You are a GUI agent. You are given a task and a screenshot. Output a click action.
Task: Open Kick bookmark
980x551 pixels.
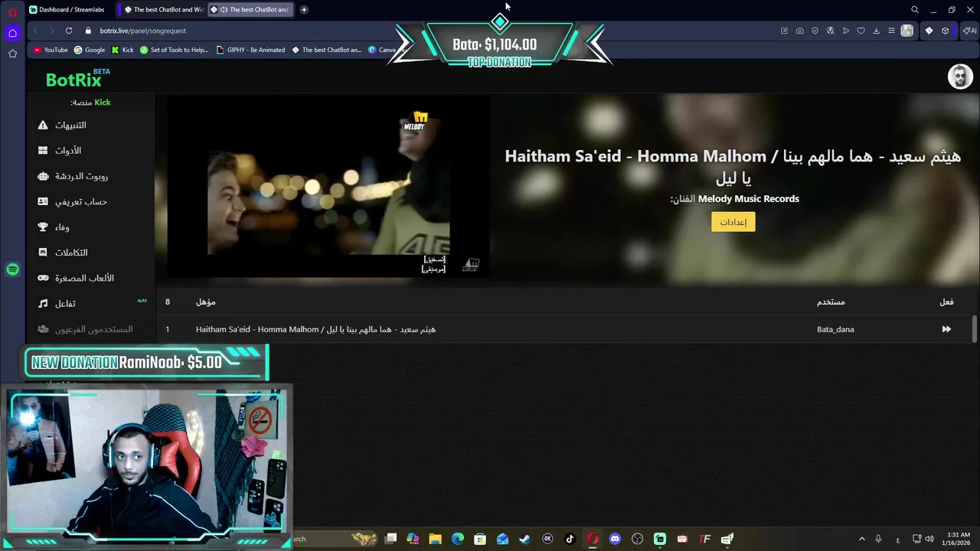(x=122, y=50)
